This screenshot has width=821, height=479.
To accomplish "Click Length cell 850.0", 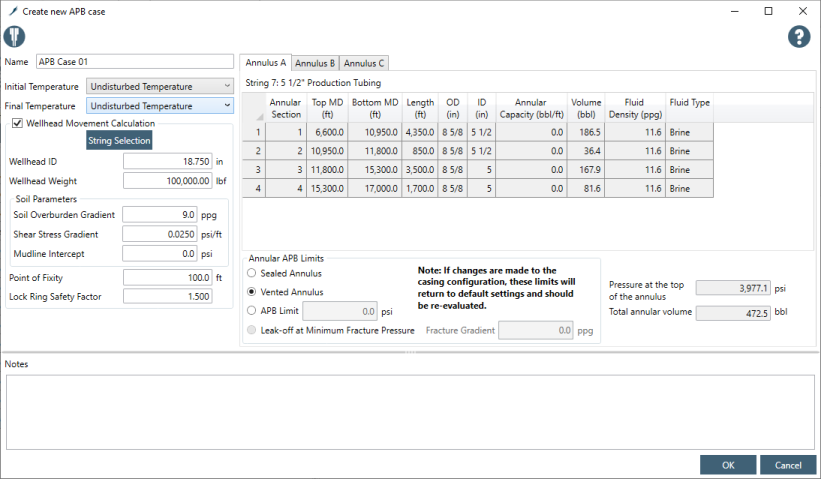I will coord(420,151).
